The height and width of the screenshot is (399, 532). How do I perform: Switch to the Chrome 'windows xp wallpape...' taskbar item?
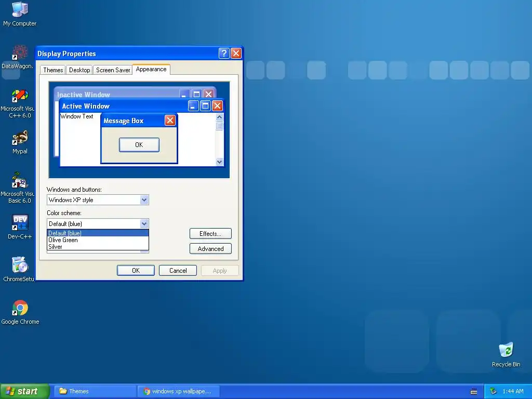click(179, 391)
